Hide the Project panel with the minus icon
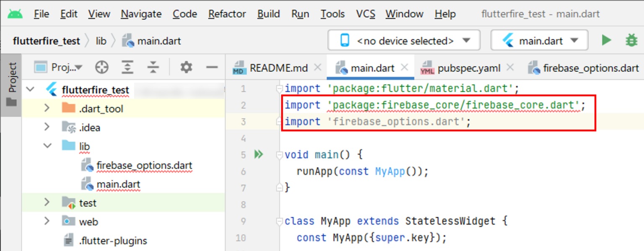This screenshot has width=644, height=251. click(212, 67)
